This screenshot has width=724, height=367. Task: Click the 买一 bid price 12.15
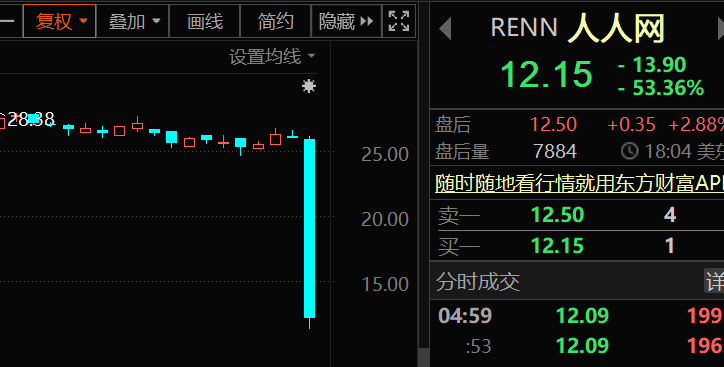pyautogui.click(x=557, y=246)
